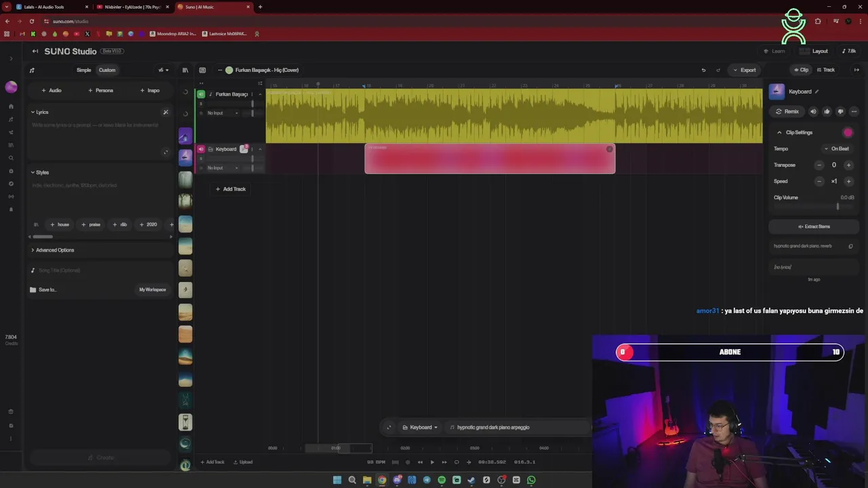The height and width of the screenshot is (488, 868).
Task: Switch to Custom creation mode
Action: point(107,70)
